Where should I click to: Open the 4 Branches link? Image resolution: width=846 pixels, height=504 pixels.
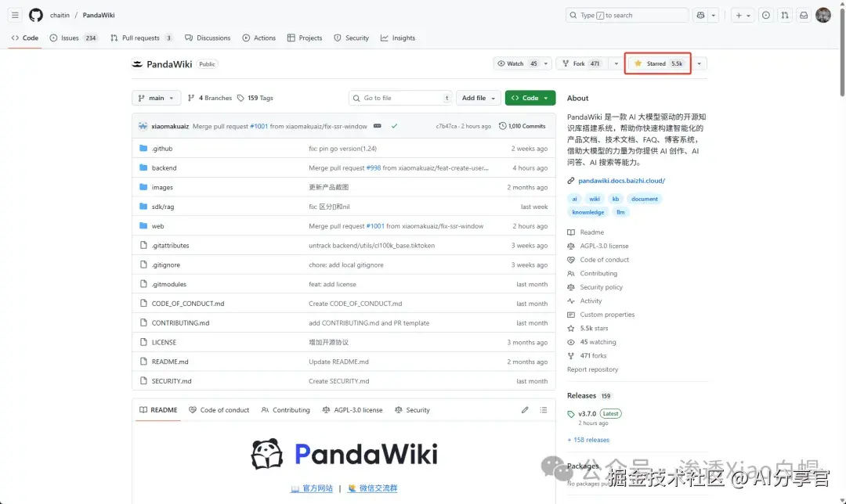coord(210,98)
